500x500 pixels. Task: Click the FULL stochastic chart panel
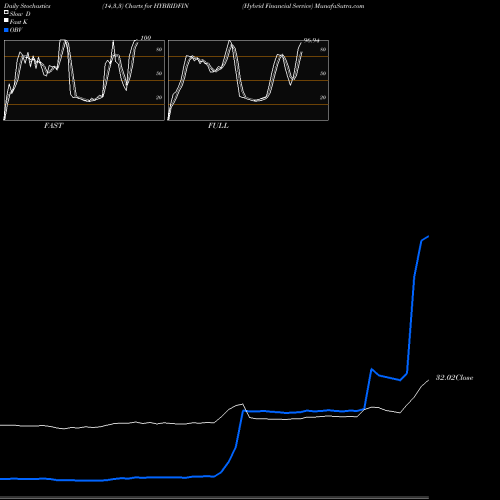point(248,80)
